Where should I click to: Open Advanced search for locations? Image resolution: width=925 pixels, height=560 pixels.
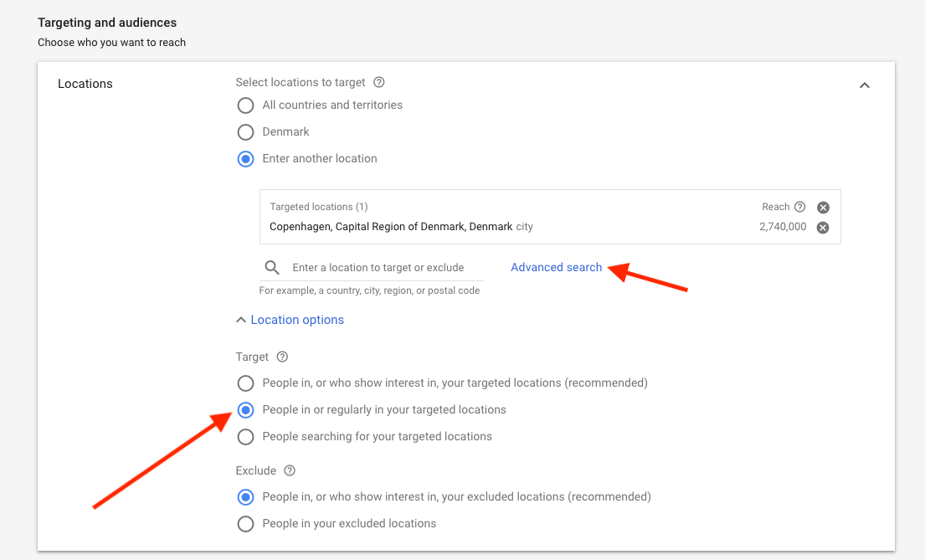(x=556, y=267)
